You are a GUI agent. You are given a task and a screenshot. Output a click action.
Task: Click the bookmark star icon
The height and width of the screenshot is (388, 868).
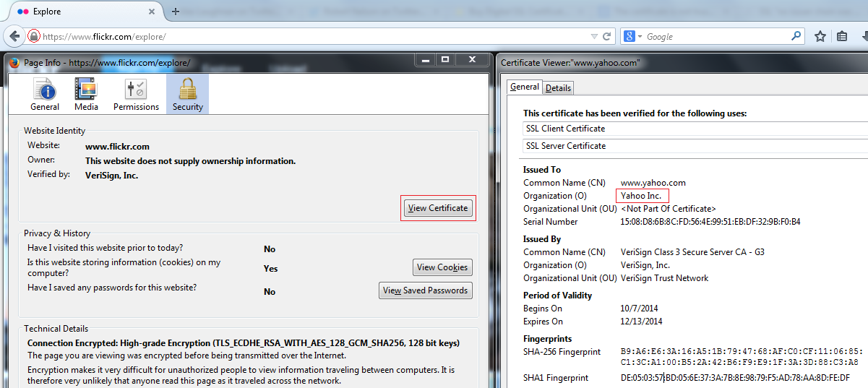(820, 36)
